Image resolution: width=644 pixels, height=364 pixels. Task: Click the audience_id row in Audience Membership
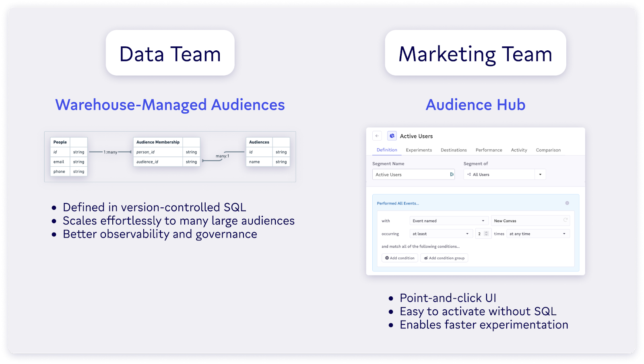point(167,162)
